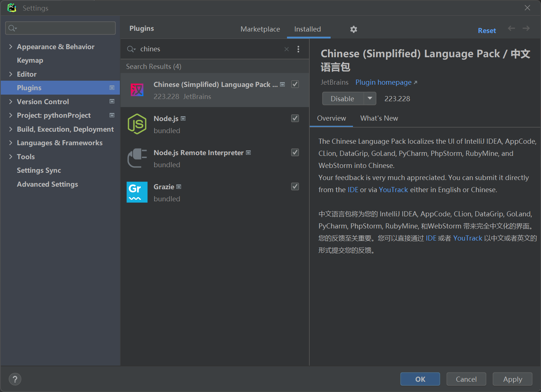Open YouTrack link in English description
The image size is (541, 392).
(393, 190)
